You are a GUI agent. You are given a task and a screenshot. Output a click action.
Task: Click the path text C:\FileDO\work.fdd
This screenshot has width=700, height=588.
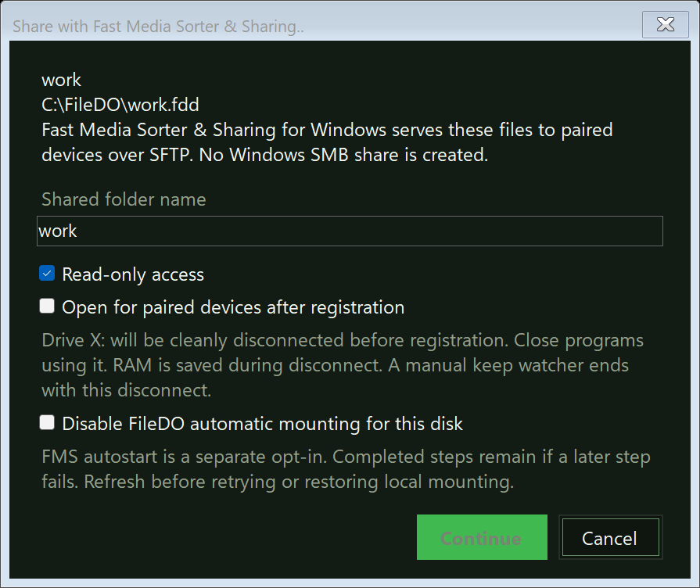coord(120,105)
